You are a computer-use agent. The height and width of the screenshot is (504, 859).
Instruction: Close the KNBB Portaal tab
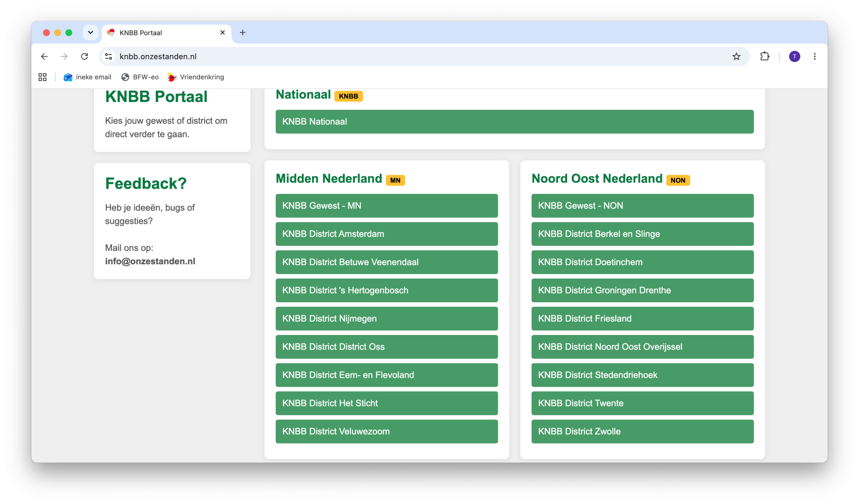pos(222,32)
